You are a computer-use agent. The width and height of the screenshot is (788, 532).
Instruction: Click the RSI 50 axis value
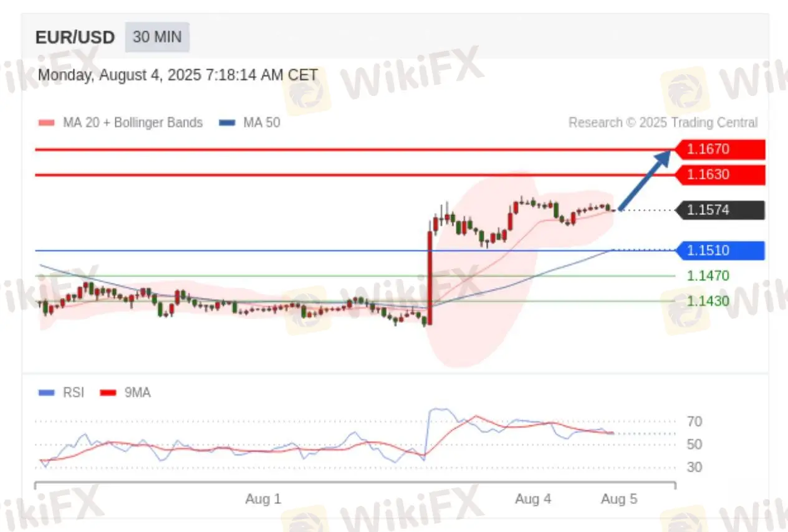[x=694, y=444]
